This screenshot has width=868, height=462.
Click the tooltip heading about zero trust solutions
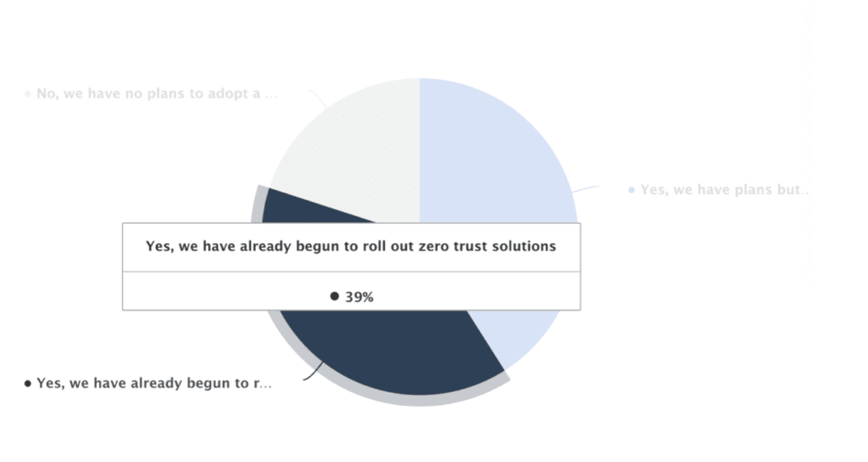click(351, 247)
